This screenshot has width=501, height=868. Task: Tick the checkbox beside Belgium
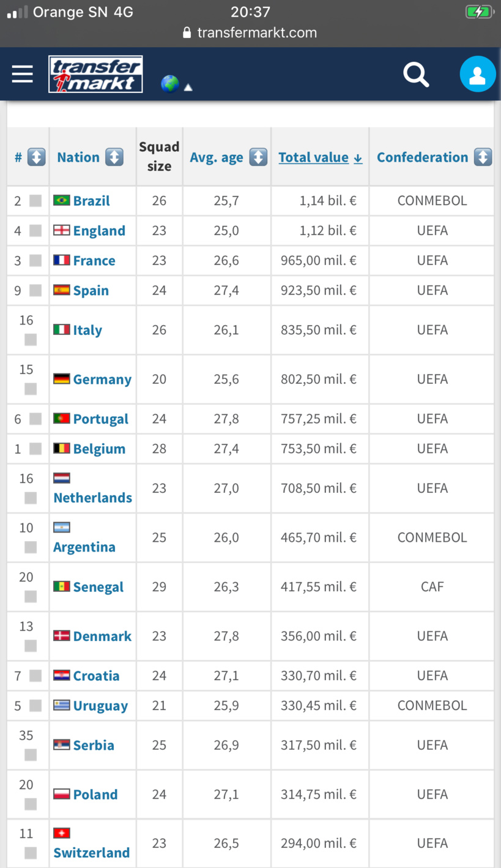pyautogui.click(x=37, y=449)
